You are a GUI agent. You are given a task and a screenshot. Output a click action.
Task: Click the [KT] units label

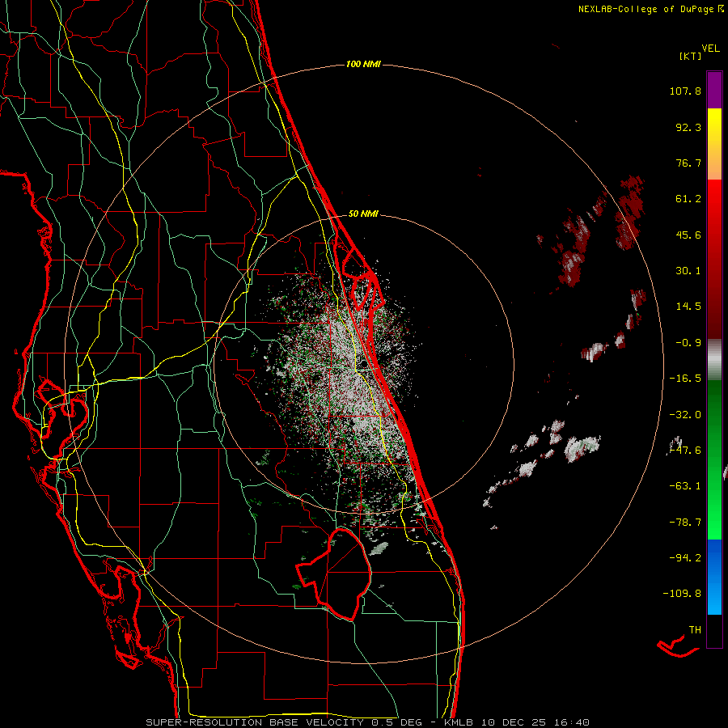689,56
